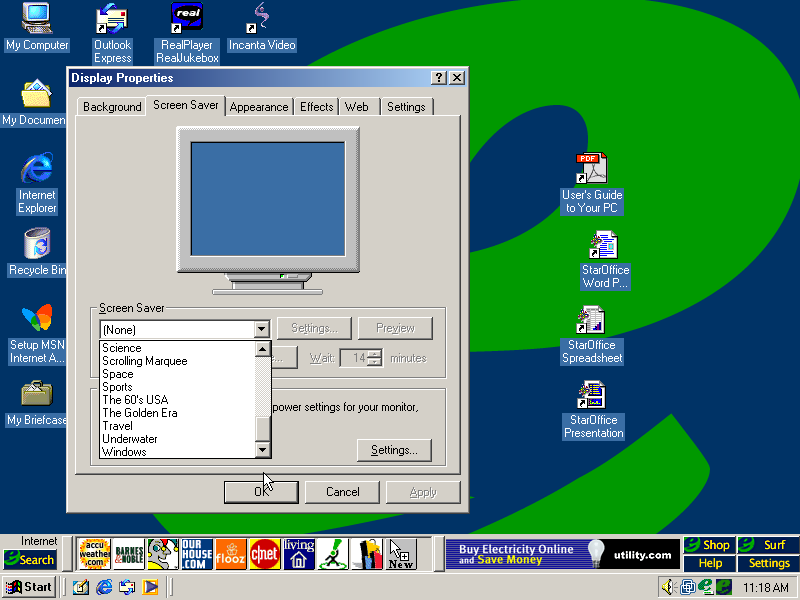Image resolution: width=800 pixels, height=600 pixels.
Task: Open the Background tab
Action: [x=112, y=107]
